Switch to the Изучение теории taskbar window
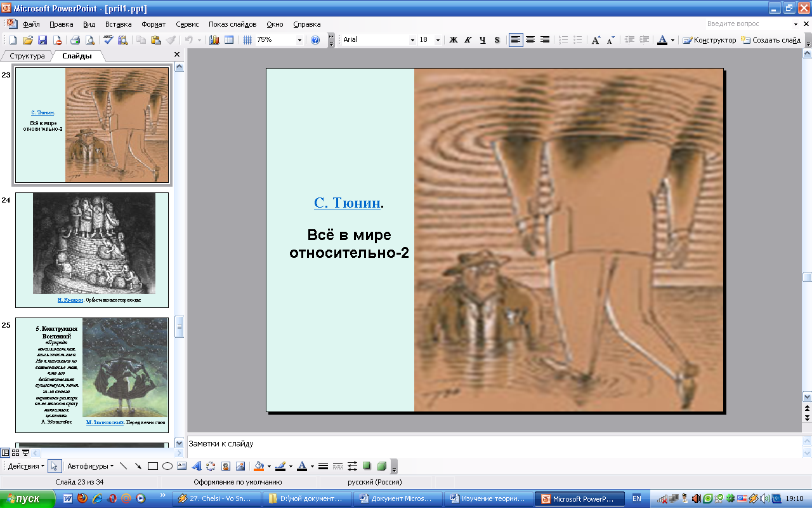The width and height of the screenshot is (812, 508). click(488, 499)
